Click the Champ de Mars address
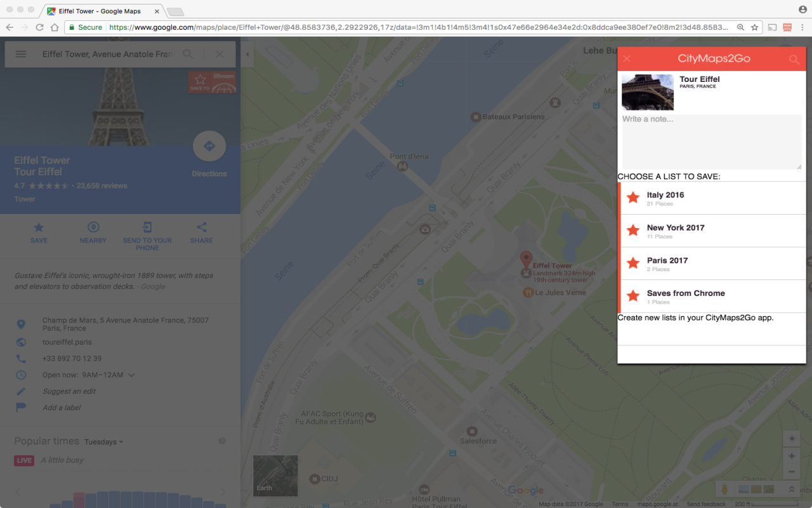 (x=126, y=324)
